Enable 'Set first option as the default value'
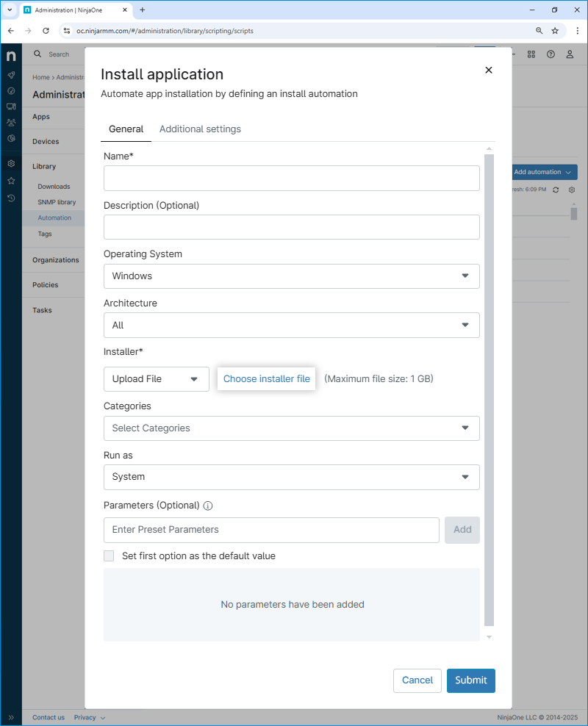 point(109,556)
